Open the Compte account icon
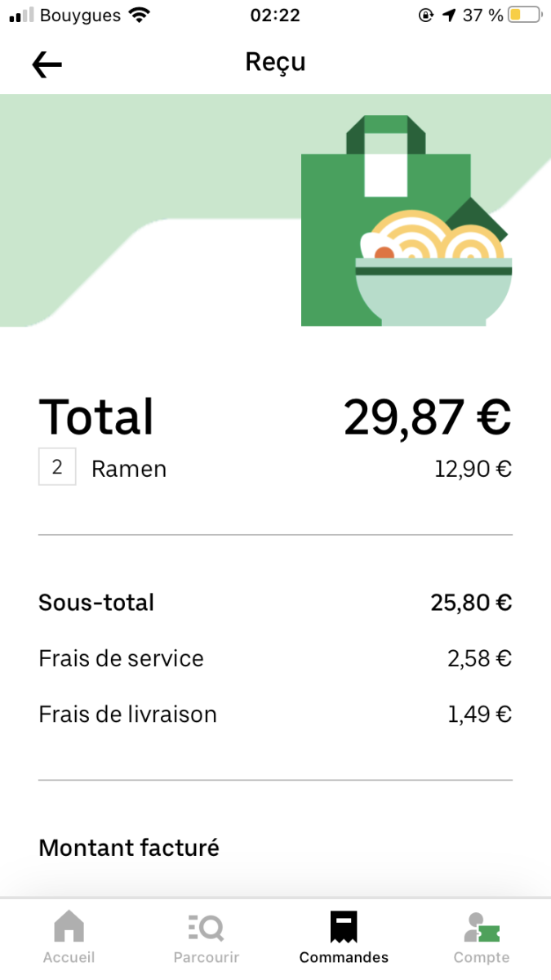551x980 pixels. coord(482,927)
